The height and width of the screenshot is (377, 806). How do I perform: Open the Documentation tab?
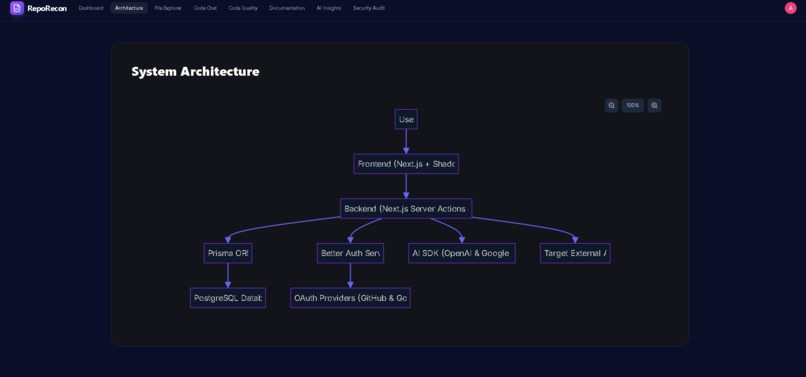coord(287,8)
